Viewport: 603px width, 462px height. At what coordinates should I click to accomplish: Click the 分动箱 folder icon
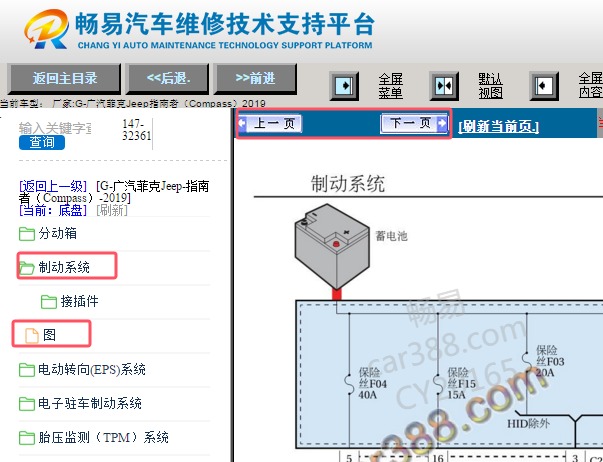click(27, 234)
